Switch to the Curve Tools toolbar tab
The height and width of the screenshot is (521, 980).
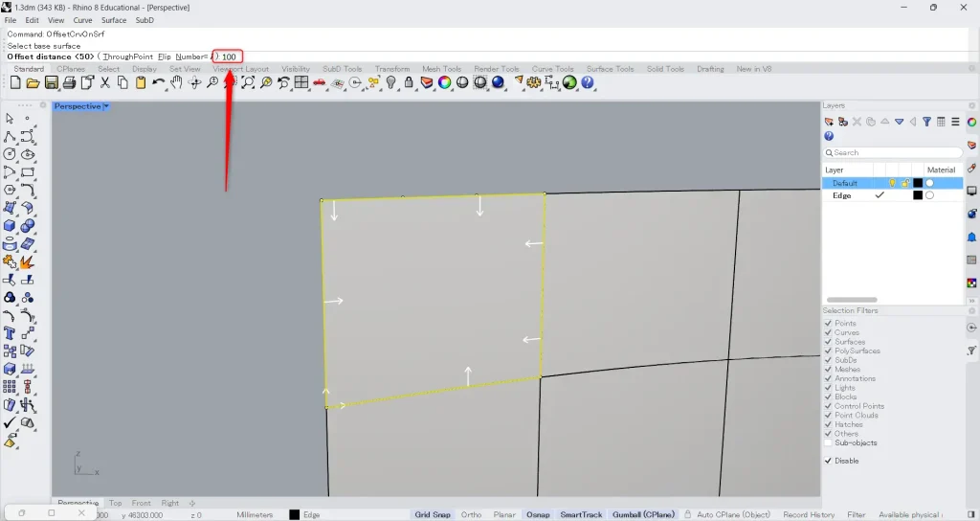pyautogui.click(x=552, y=69)
